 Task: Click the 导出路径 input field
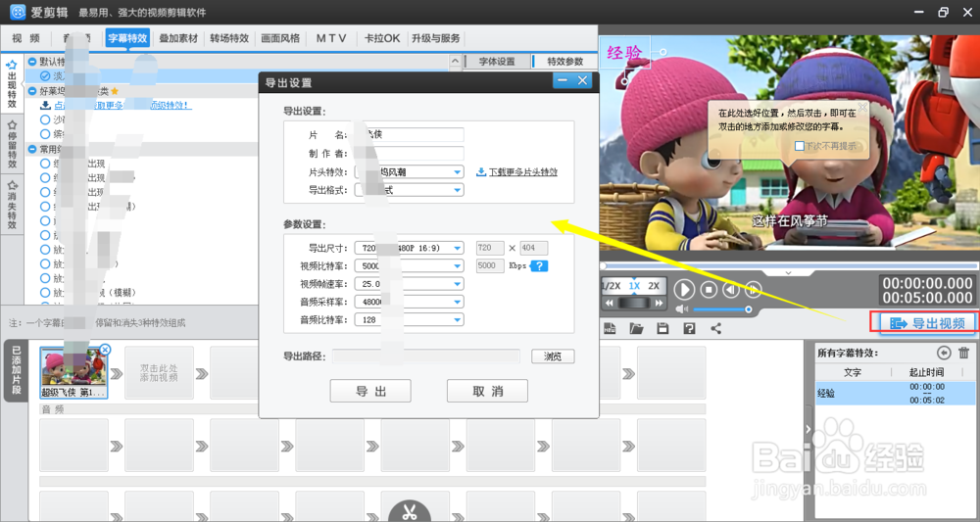coord(425,356)
